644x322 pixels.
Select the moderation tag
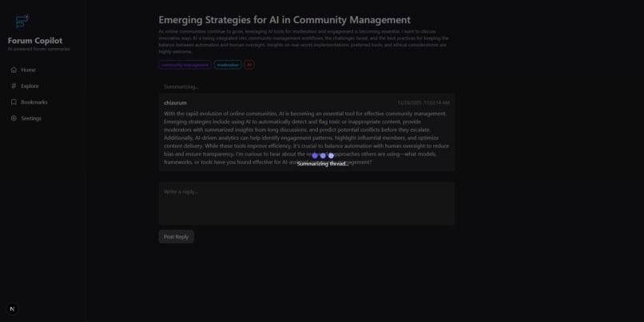228,65
